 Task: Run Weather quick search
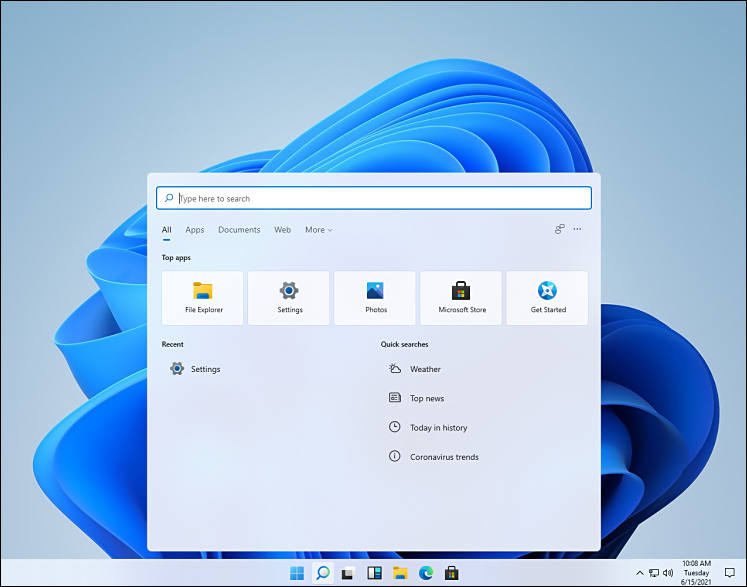[x=414, y=369]
